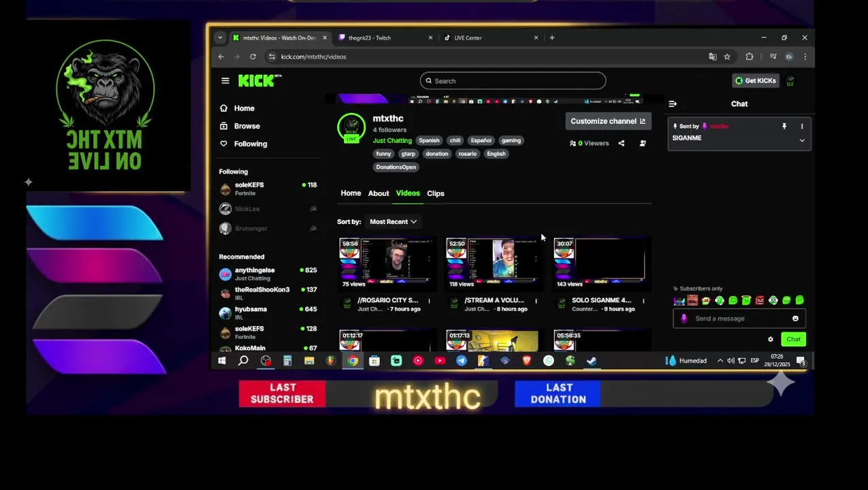
Task: Go back in Chrome
Action: pos(221,57)
